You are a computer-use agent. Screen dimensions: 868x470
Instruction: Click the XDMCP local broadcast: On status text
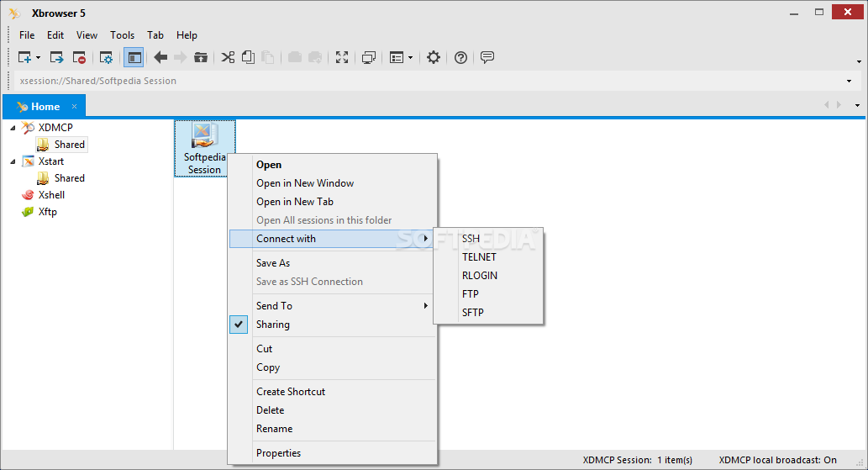(x=778, y=460)
